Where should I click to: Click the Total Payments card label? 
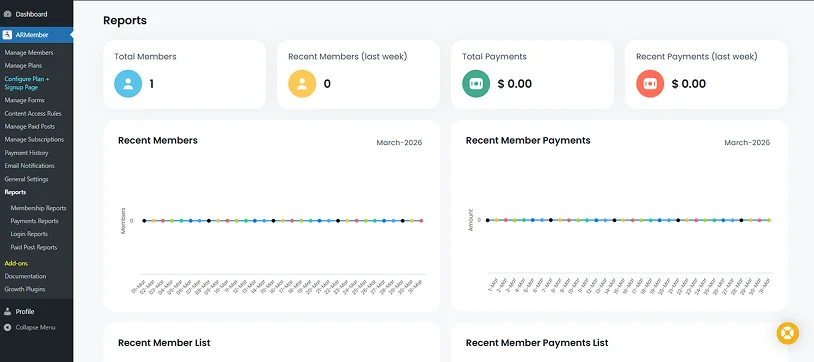[x=494, y=57]
